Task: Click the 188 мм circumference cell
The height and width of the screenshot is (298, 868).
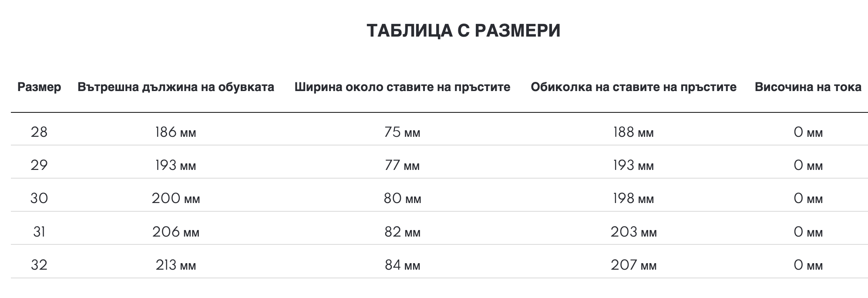Action: 633,132
